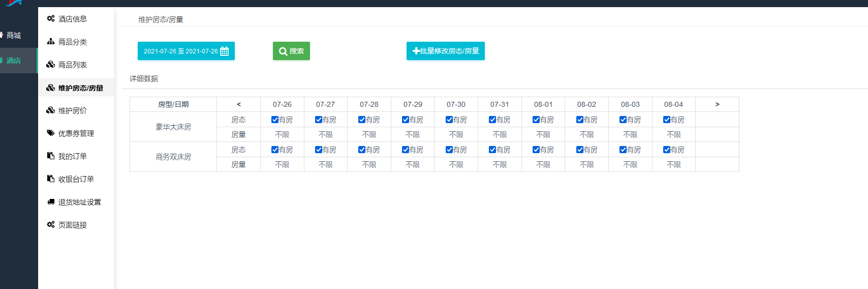The height and width of the screenshot is (289, 868).
Task: Click 不限 房量 for 豪华大床房 on 08-02
Action: pyautogui.click(x=587, y=134)
